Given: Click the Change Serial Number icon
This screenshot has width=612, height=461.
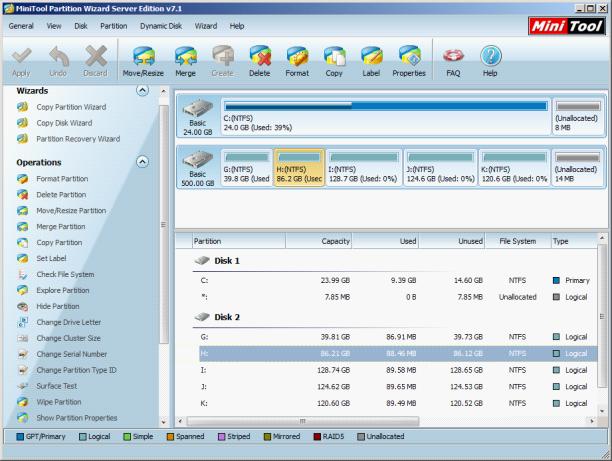Looking at the screenshot, I should coord(23,354).
